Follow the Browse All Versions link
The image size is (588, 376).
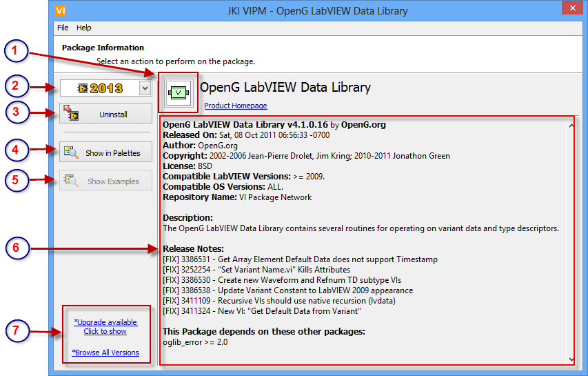105,353
